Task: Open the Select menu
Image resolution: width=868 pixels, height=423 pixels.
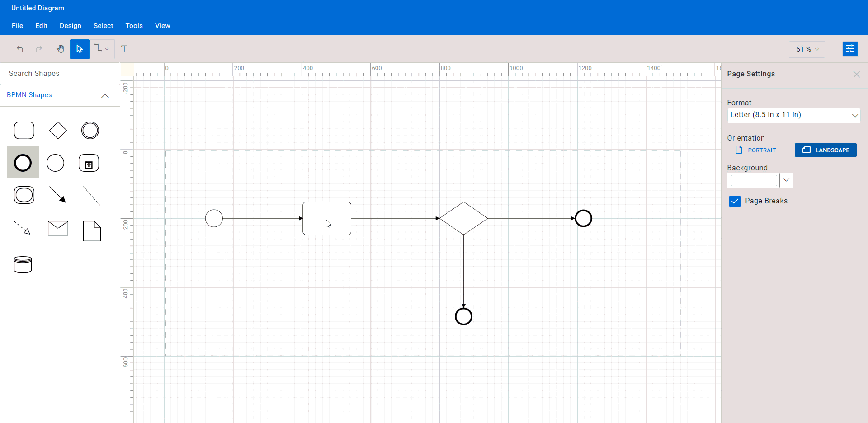Action: coord(103,26)
